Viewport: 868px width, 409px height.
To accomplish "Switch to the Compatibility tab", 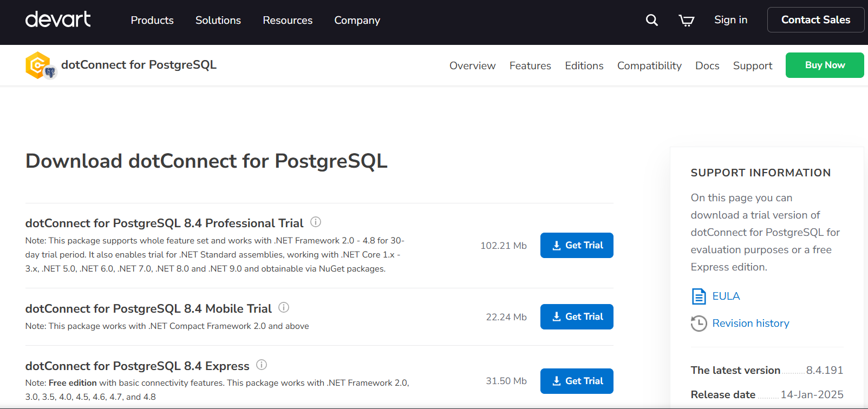I will [x=649, y=65].
